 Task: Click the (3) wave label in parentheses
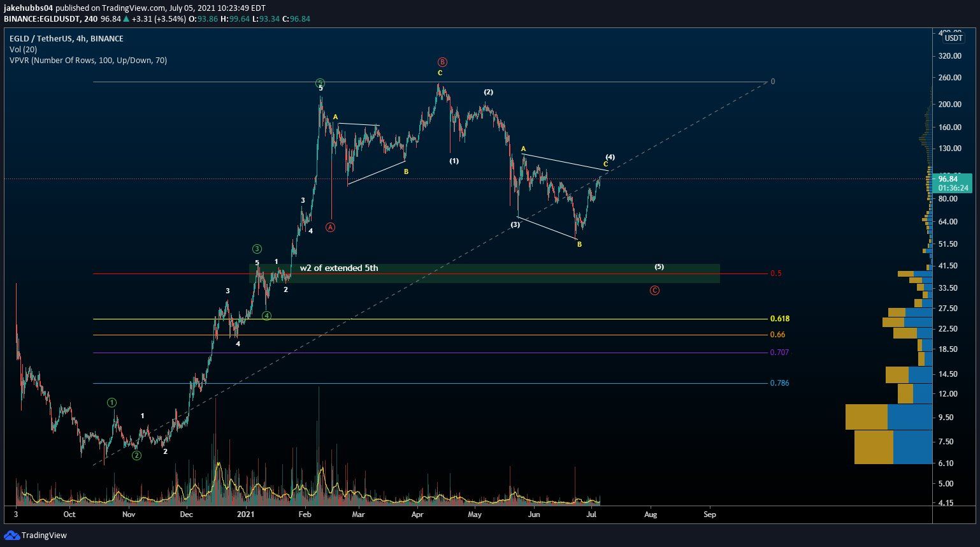pos(515,224)
